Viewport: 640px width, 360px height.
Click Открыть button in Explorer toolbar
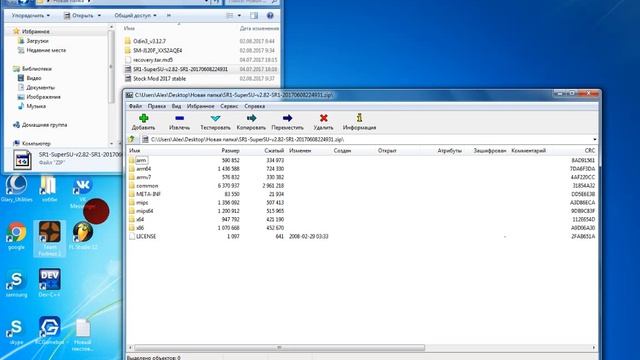click(82, 16)
